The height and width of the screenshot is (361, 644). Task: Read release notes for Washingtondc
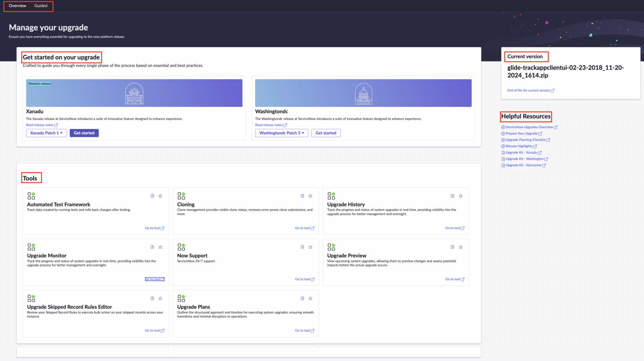click(271, 125)
